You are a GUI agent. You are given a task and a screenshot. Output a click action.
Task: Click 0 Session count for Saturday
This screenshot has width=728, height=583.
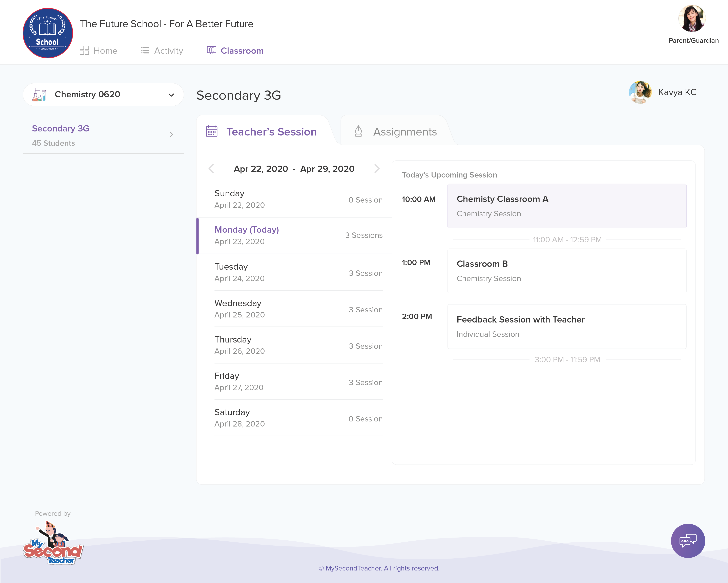point(365,419)
